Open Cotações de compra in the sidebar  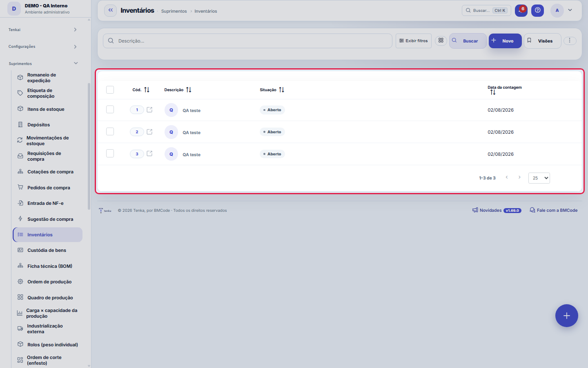47,172
